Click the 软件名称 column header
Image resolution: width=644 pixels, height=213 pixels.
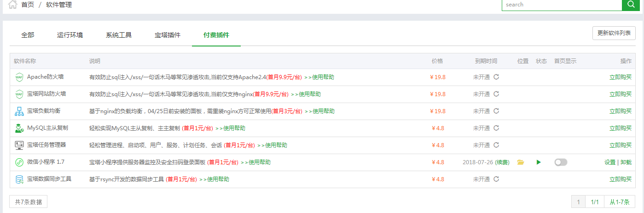[25, 61]
